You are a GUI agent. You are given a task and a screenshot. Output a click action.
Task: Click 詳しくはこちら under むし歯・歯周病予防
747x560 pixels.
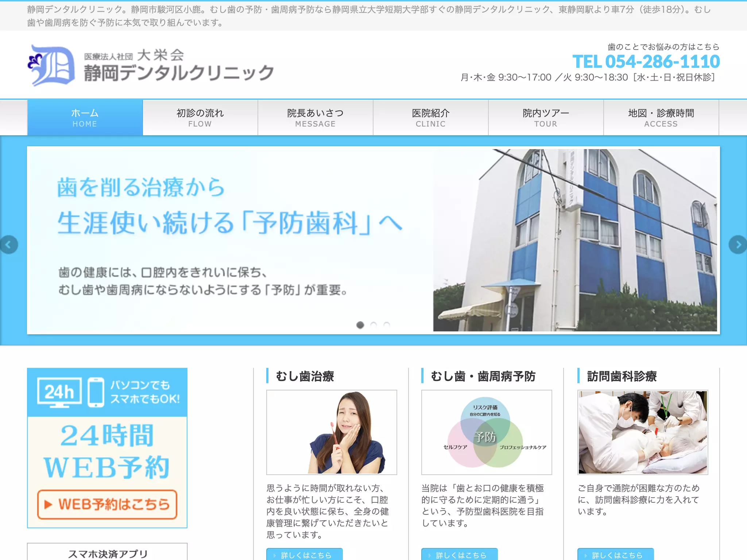[x=460, y=555]
